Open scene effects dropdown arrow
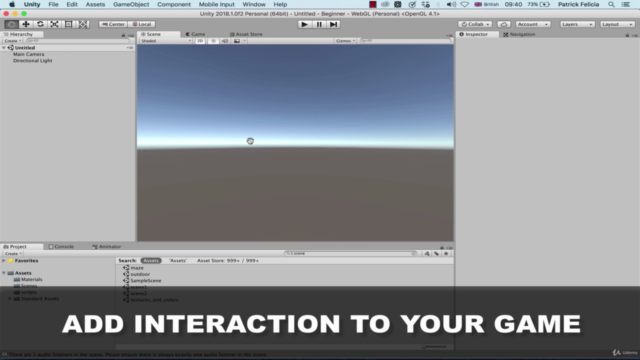Screen dimensions: 640x360 point(244,41)
